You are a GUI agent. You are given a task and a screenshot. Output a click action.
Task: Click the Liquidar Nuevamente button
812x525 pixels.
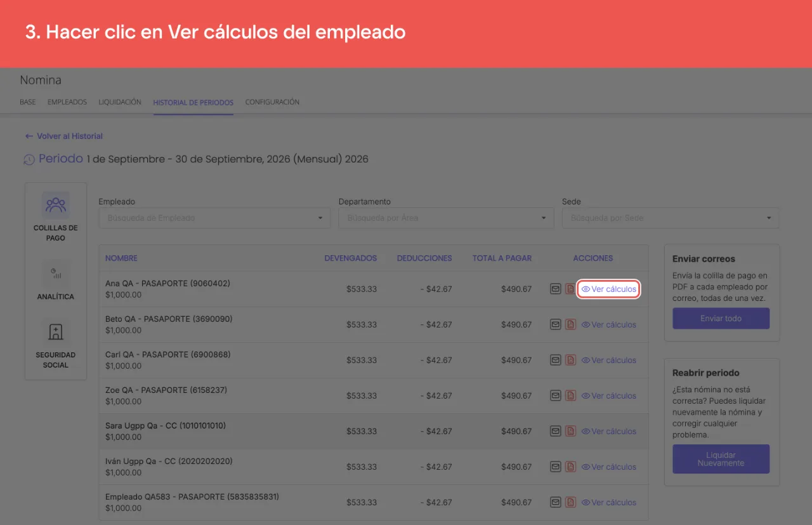pos(721,459)
